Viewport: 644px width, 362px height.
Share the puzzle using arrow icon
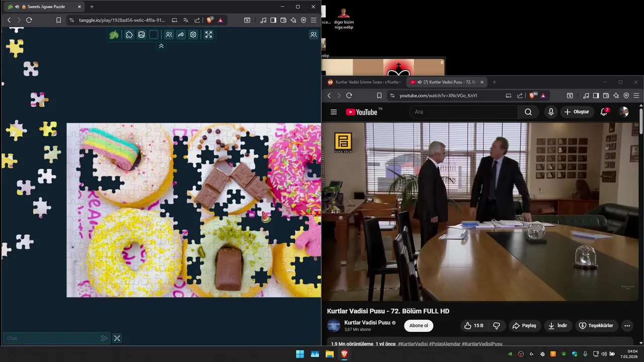tap(181, 35)
